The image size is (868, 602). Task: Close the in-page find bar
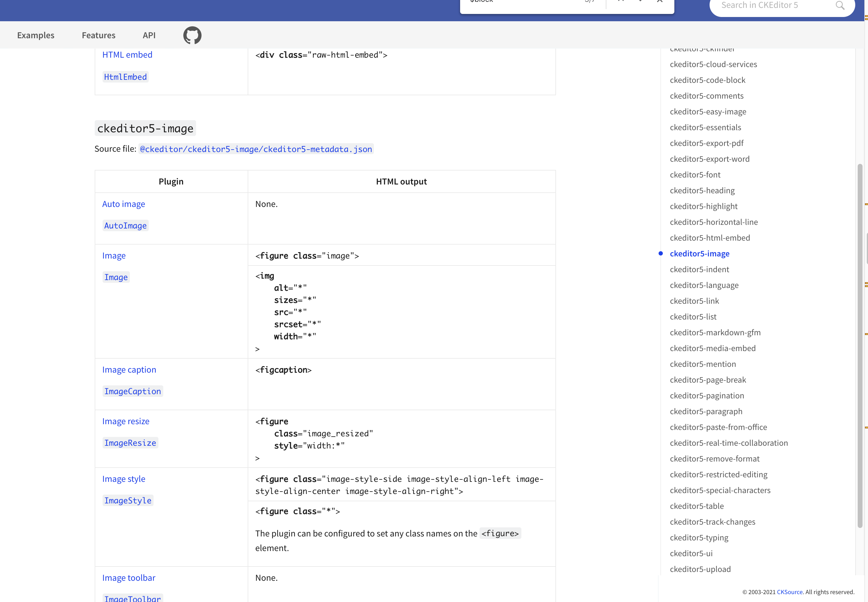(x=660, y=2)
